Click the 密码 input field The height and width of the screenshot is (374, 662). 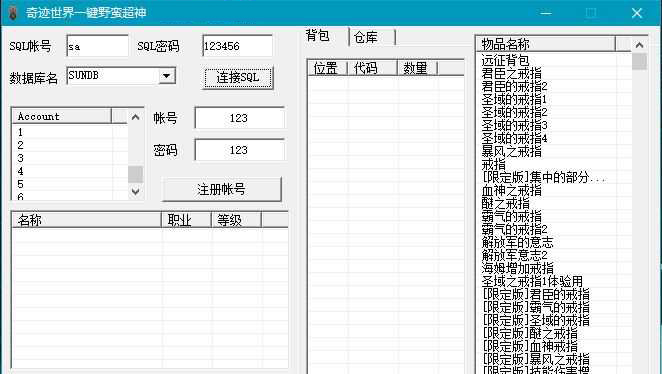(239, 150)
